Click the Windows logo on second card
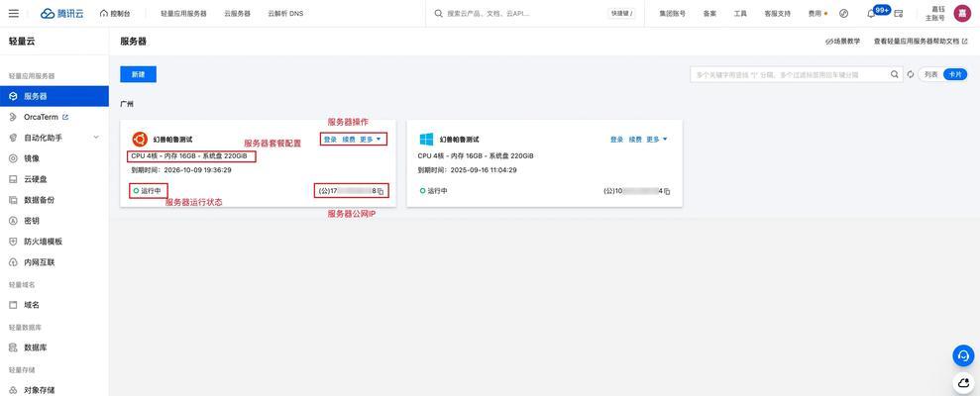 426,139
